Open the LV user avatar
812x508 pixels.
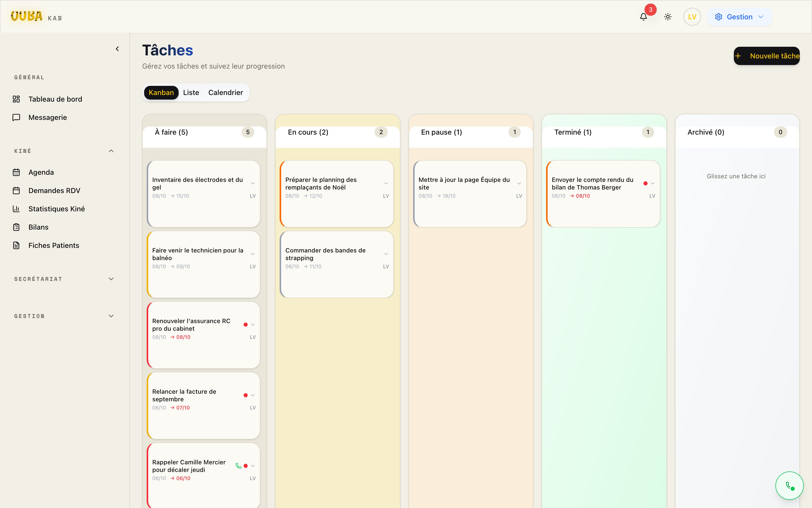coord(692,17)
